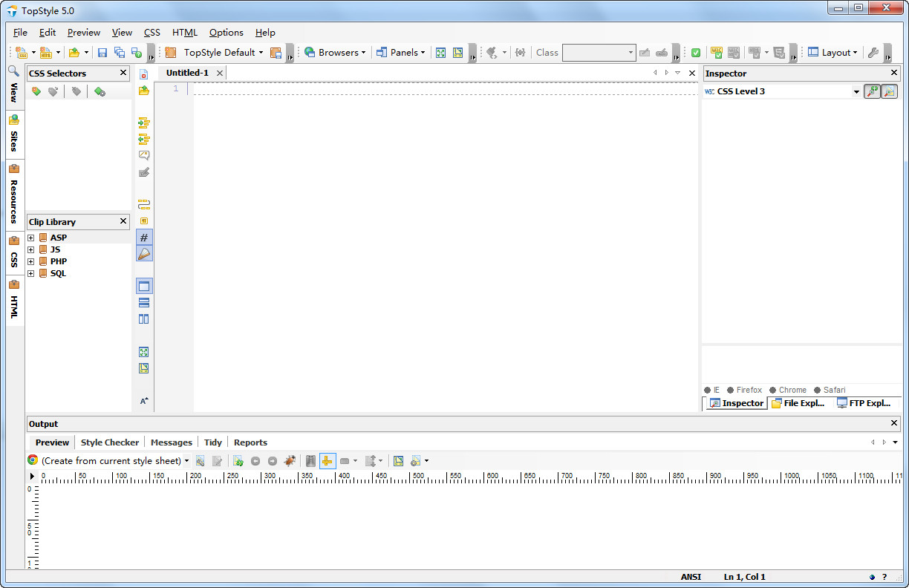The image size is (909, 588).
Task: Open the Sites side tab
Action: (14, 134)
